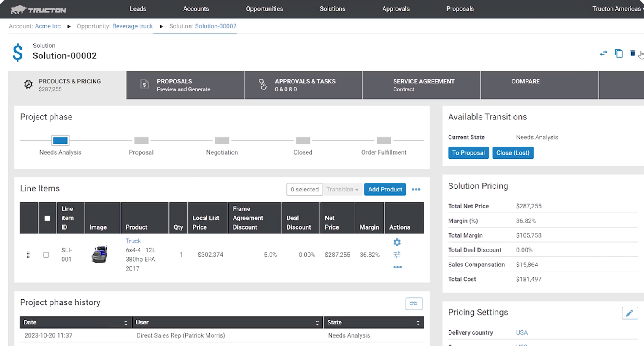
Task: Click the pencil edit icon in Pricing Settings
Action: [630, 313]
